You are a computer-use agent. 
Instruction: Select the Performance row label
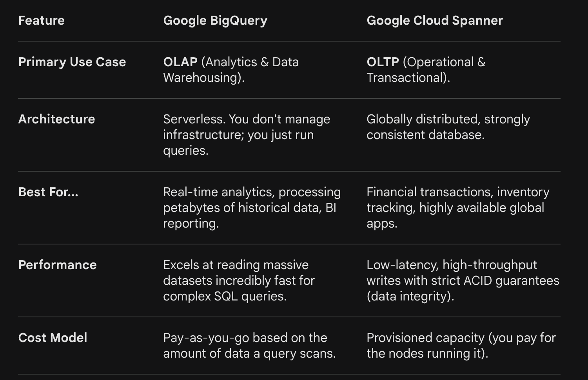click(57, 265)
